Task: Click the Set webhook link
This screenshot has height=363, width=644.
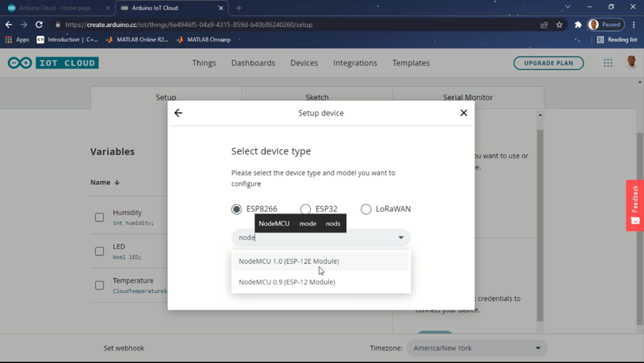Action: point(124,348)
